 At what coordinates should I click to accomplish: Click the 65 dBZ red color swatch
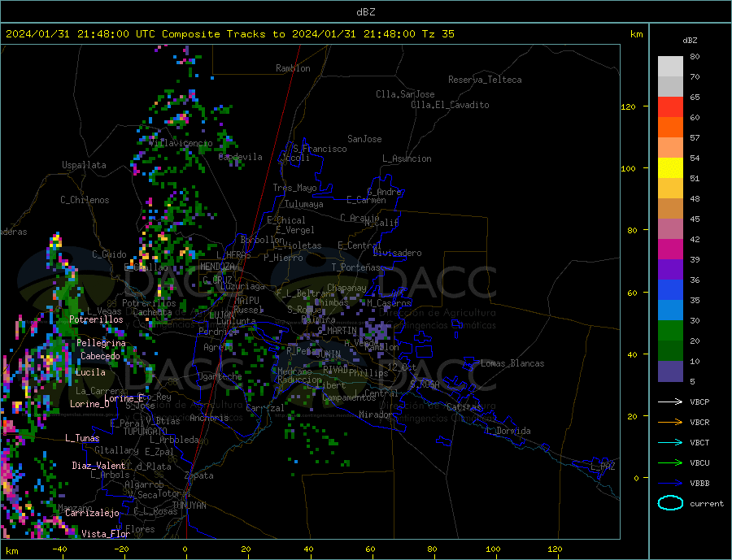point(670,106)
